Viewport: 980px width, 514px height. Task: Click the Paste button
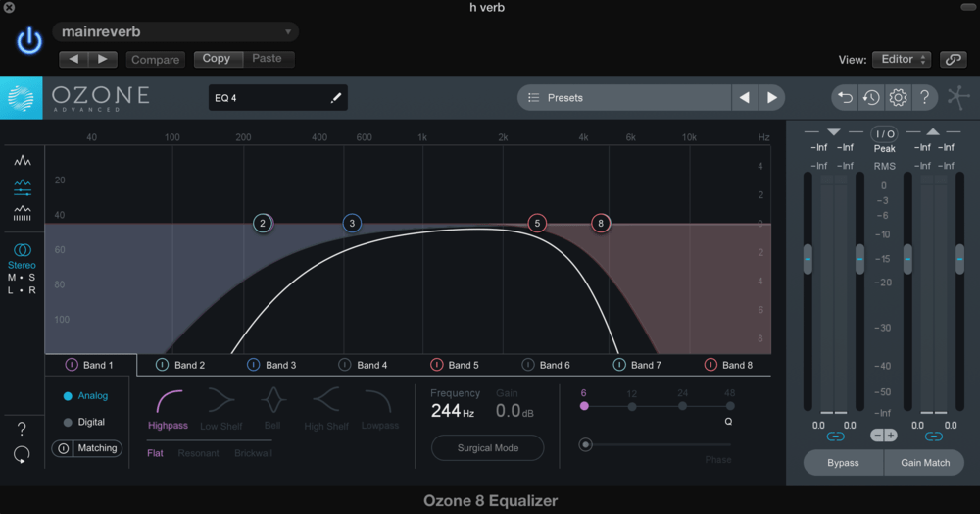(267, 58)
